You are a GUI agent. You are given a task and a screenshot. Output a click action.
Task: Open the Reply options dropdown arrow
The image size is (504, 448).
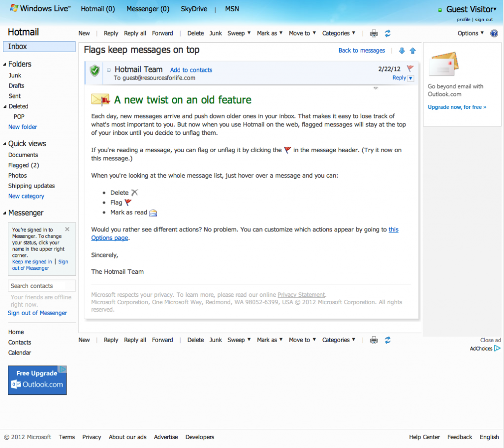410,78
